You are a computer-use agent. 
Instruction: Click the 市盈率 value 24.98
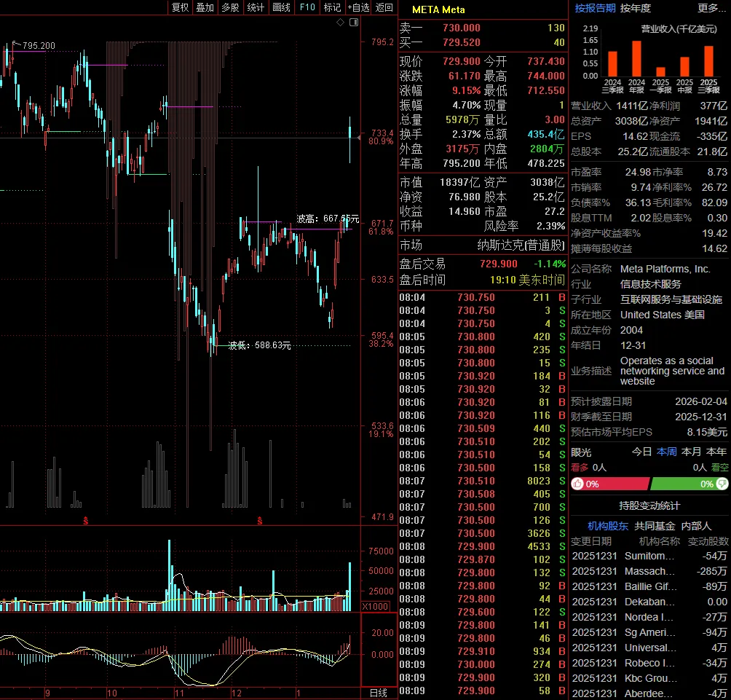(x=638, y=173)
